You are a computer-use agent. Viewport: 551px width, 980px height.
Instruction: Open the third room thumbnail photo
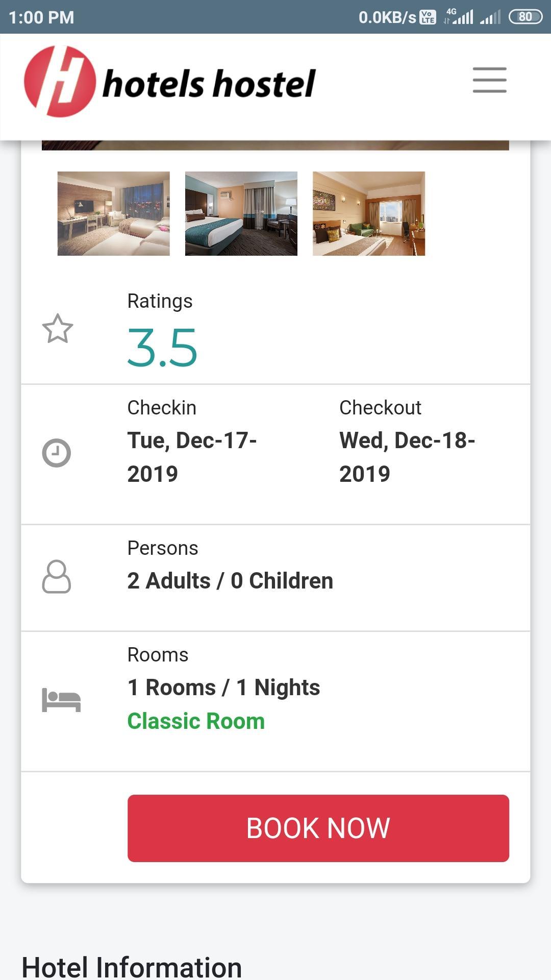point(369,213)
